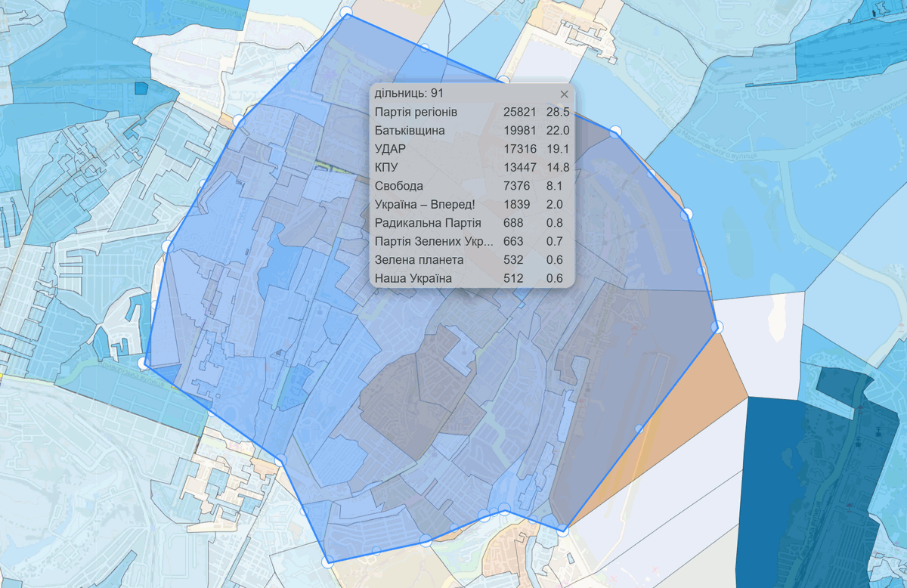Select the 'Батьківщина' party row label

410,131
